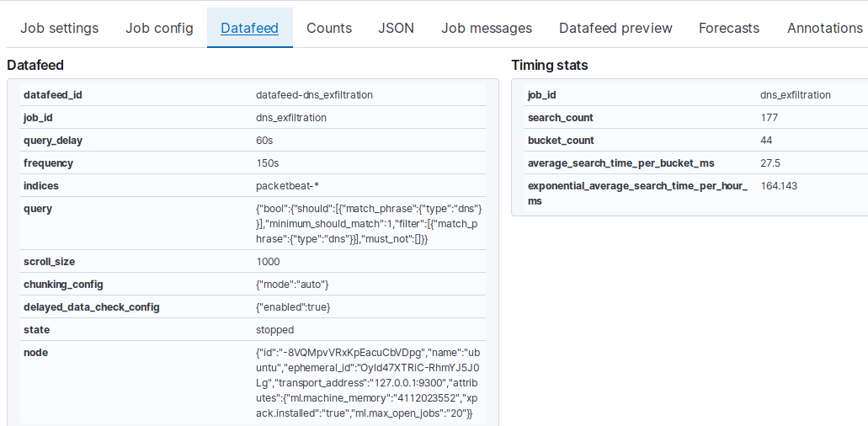Screen dimensions: 868x426
Task: Open the Annotations tab
Action: pyautogui.click(x=824, y=28)
